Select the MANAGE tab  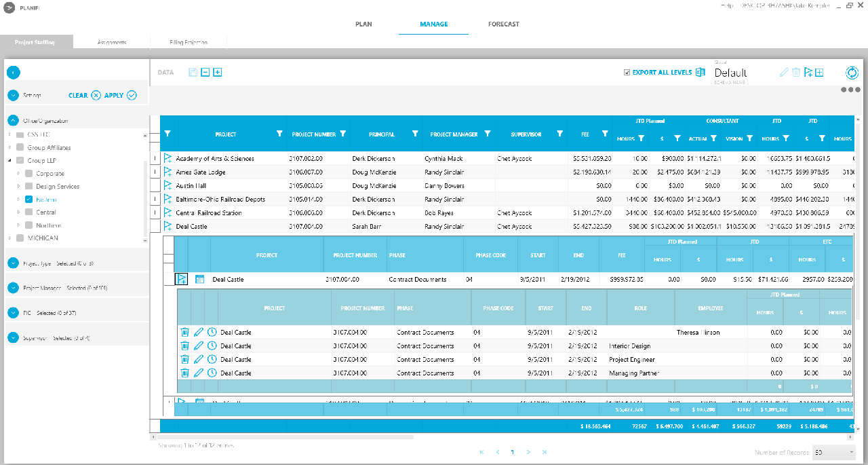coord(434,24)
